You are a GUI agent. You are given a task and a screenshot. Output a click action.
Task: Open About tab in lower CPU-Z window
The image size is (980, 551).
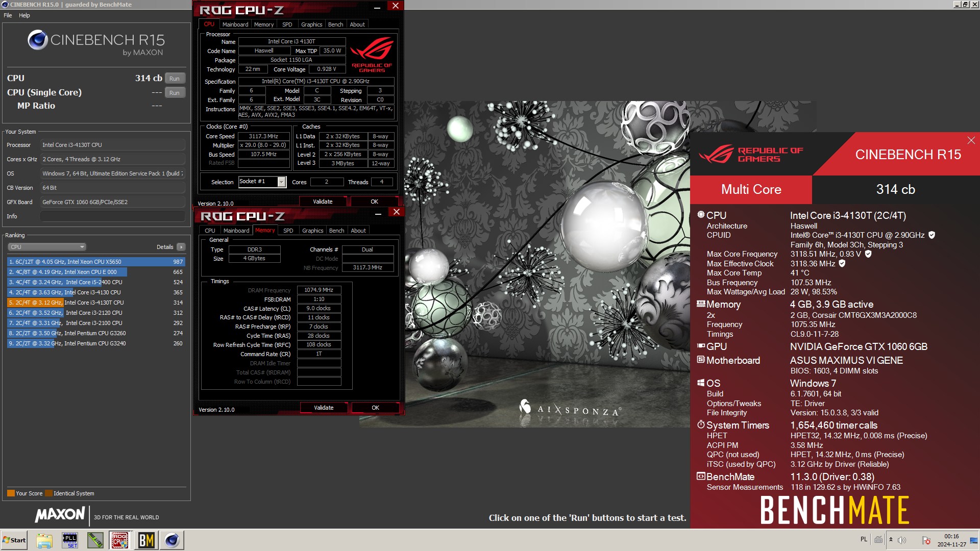[x=358, y=231]
